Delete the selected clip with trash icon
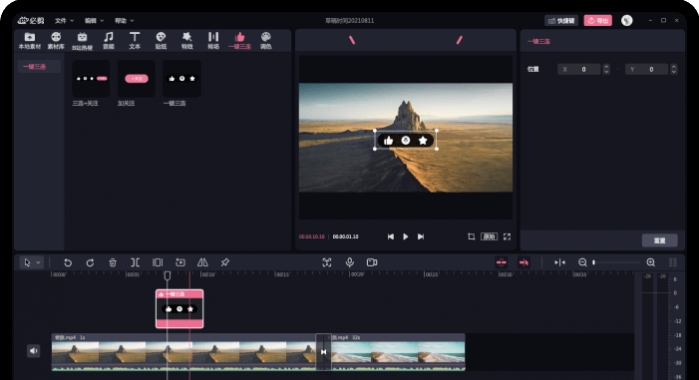The image size is (699, 380). pos(113,263)
